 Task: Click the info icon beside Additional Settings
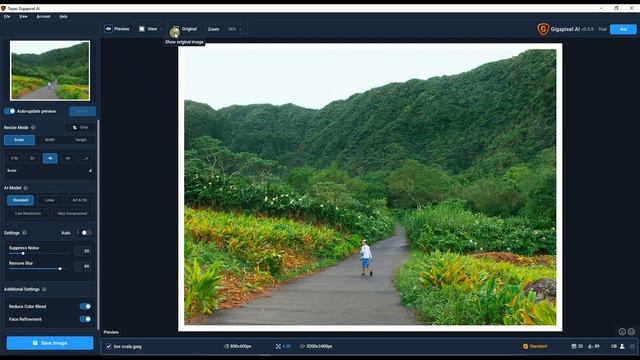44,289
